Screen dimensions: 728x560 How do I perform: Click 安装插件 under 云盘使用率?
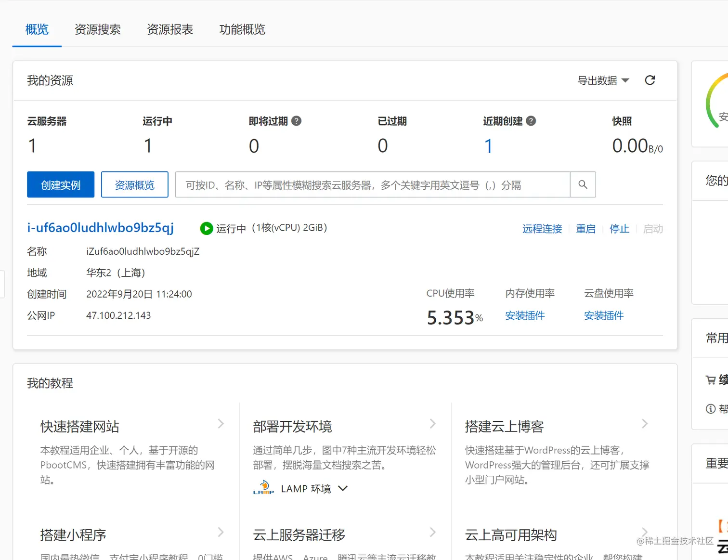(x=604, y=315)
